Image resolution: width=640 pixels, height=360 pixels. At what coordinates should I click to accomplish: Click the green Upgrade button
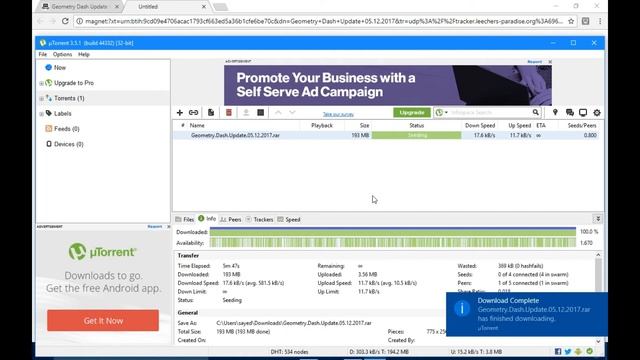[x=412, y=112]
